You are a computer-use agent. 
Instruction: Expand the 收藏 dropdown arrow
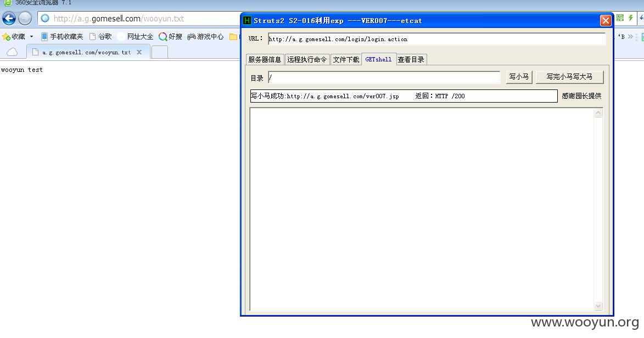[31, 37]
